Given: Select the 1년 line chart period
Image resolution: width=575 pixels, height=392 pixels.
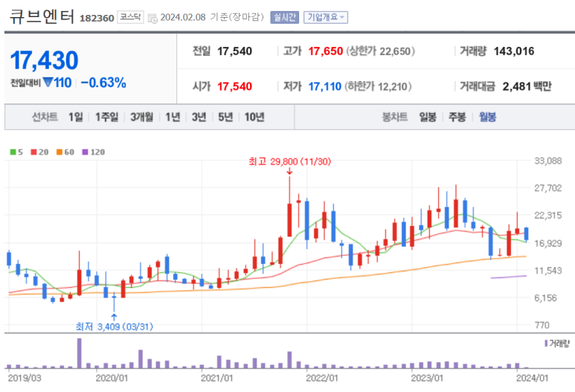Looking at the screenshot, I should click(173, 117).
